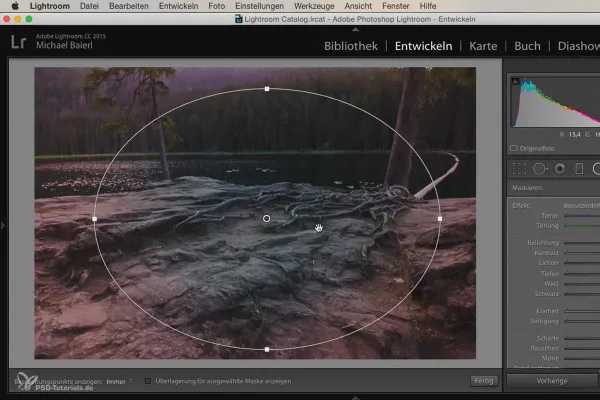Open the Effekt preset dropdown Benutzerdefiniert
This screenshot has height=400, width=600.
[x=581, y=206]
